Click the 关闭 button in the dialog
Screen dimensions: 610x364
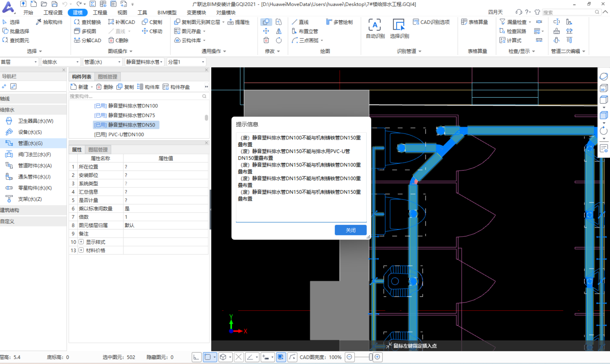pos(350,230)
